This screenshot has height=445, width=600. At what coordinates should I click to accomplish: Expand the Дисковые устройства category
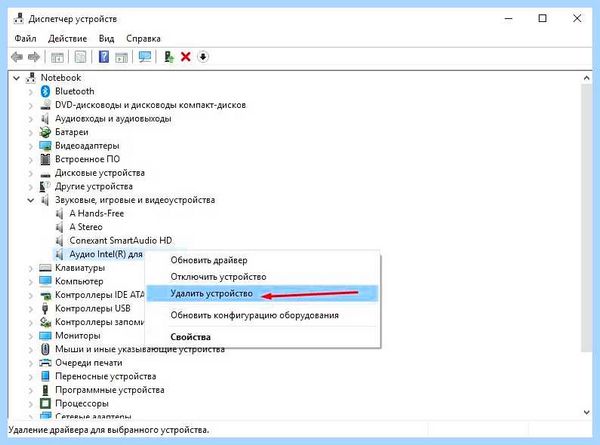(x=31, y=173)
